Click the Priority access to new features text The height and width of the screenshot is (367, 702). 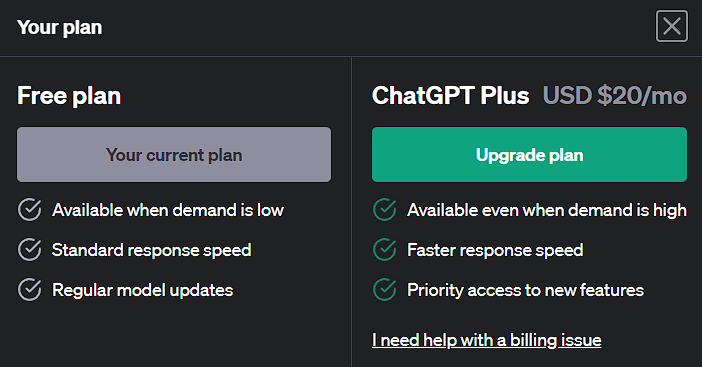click(525, 290)
